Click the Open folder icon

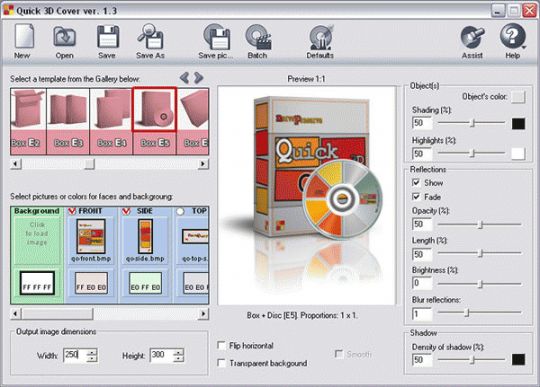point(64,36)
